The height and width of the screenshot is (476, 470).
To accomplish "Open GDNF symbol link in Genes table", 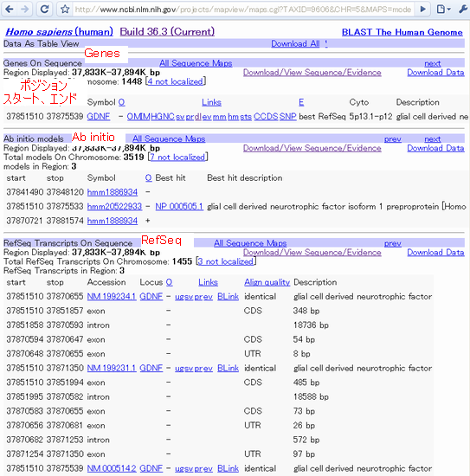I will click(x=99, y=117).
